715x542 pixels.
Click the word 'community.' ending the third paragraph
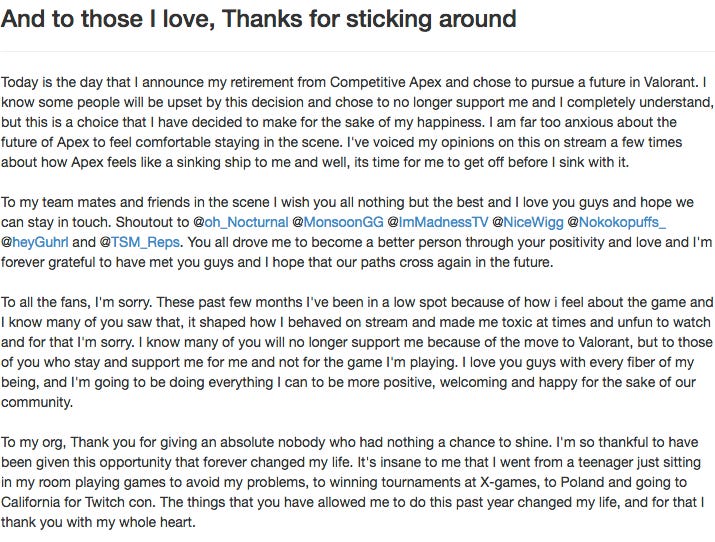37,402
